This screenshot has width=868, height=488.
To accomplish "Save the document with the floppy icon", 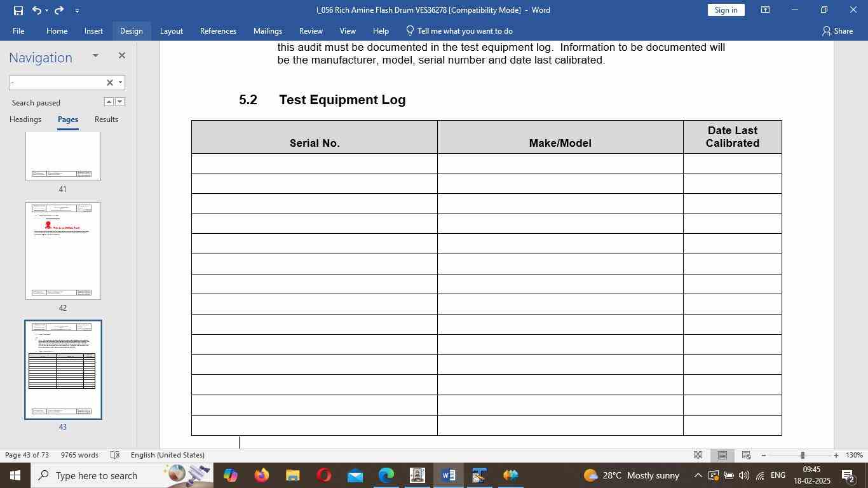I will [x=18, y=10].
